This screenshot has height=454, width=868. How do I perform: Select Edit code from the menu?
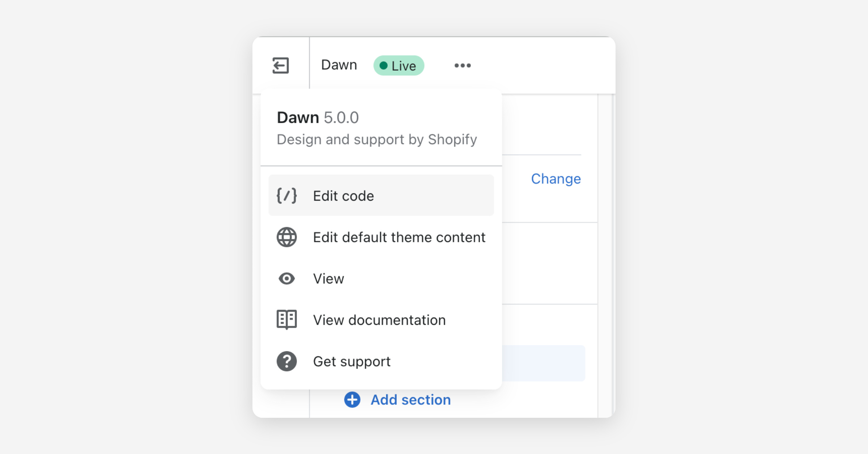pos(343,196)
